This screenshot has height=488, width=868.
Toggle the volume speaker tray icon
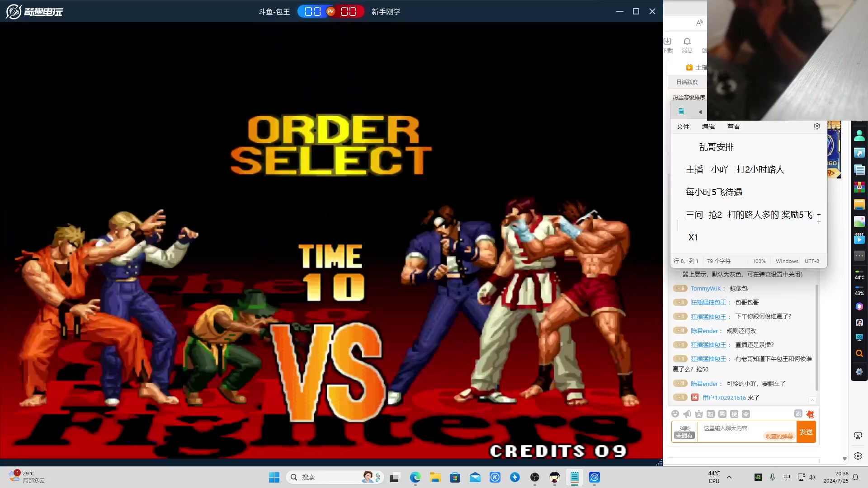(812, 477)
